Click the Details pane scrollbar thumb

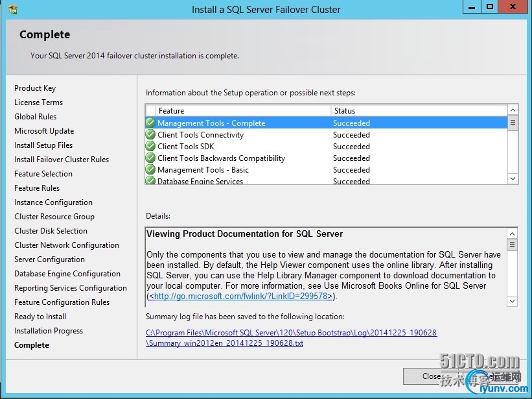(x=512, y=245)
